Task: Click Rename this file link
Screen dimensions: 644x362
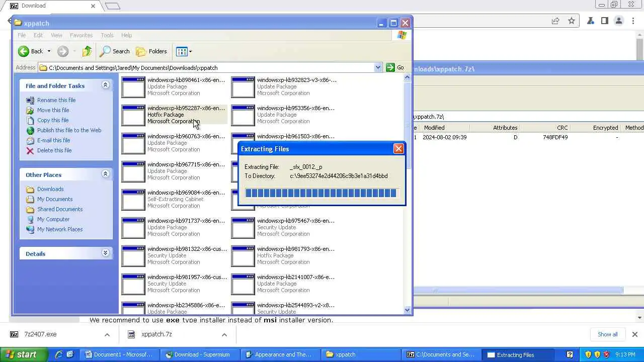Action: tap(56, 100)
